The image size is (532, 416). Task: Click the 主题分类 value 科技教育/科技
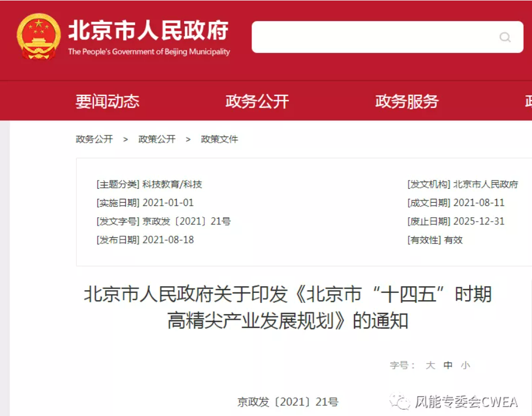coord(172,184)
